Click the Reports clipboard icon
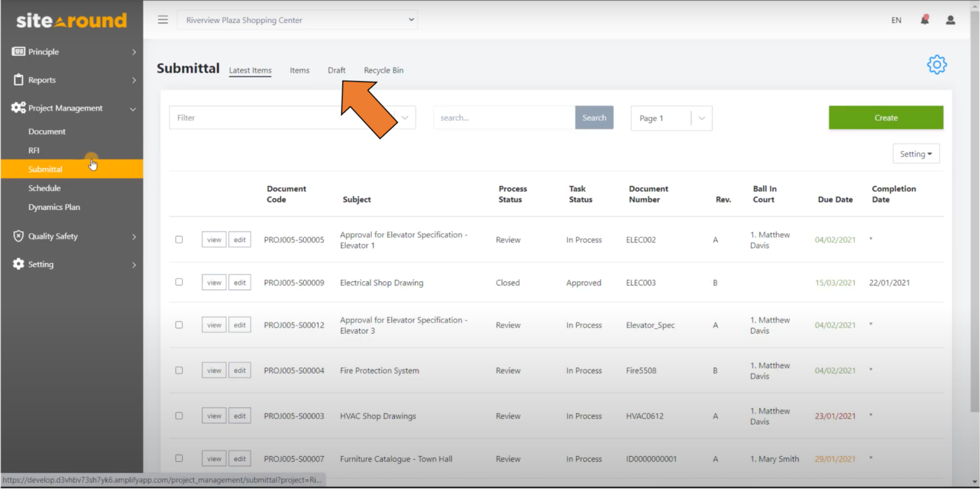This screenshot has width=980, height=489. pyautogui.click(x=18, y=80)
